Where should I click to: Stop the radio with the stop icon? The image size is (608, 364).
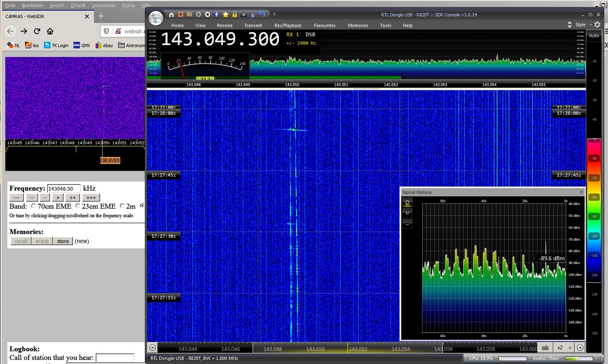coord(208,14)
